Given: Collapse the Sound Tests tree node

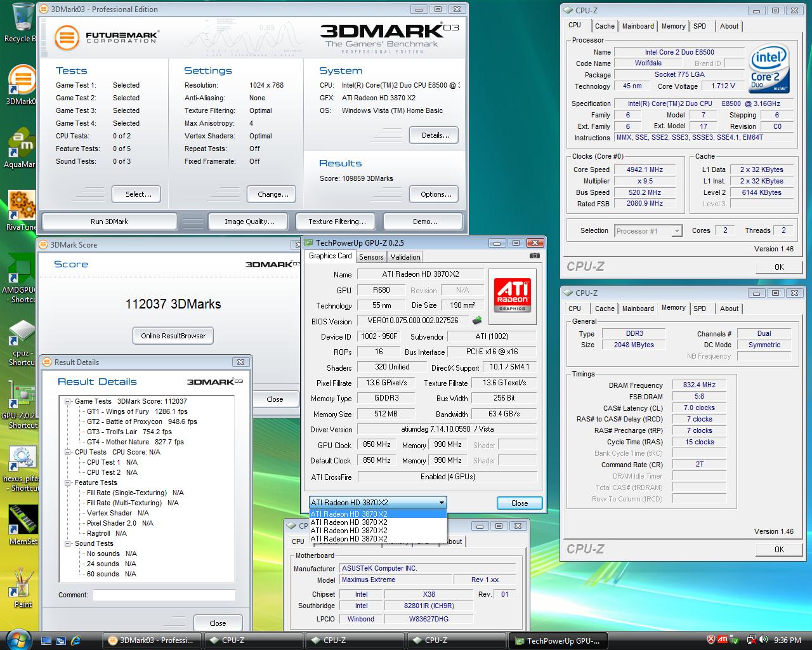Looking at the screenshot, I should (68, 543).
